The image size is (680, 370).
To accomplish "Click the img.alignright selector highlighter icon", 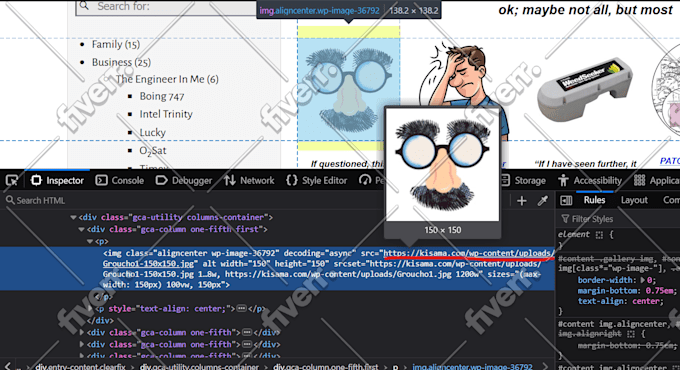I will click(631, 334).
